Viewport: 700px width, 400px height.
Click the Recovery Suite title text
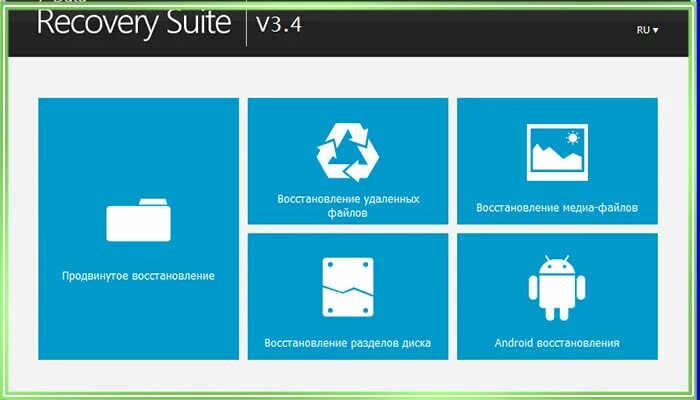[133, 24]
